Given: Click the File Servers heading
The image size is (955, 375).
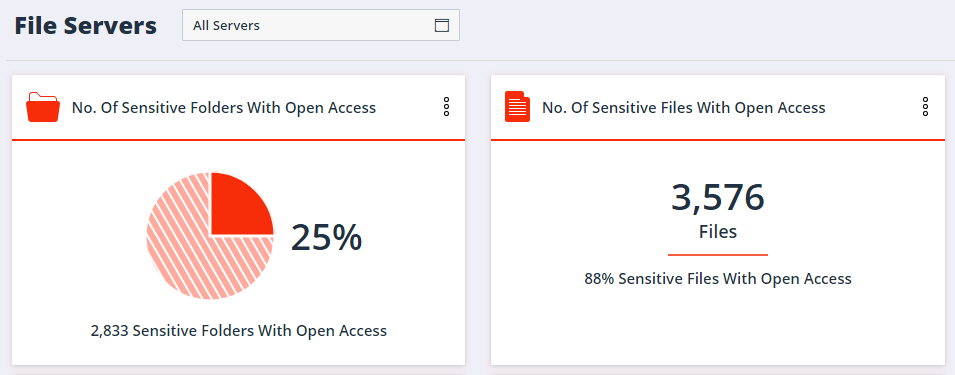Looking at the screenshot, I should click(85, 26).
